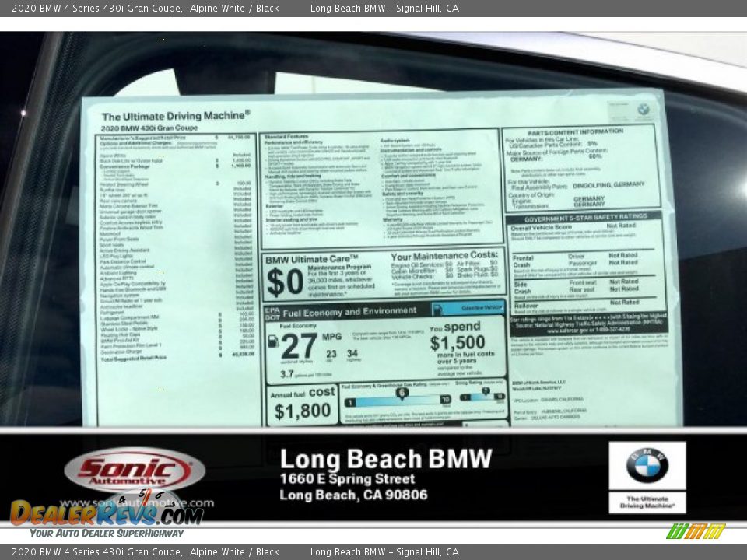Image resolution: width=747 pixels, height=560 pixels.
Task: Click the 'Your Maintenance Costs:' heading
Action: [444, 256]
